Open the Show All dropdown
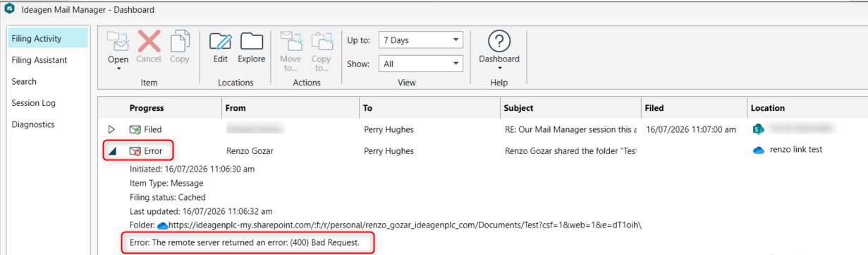The height and width of the screenshot is (255, 868). (x=420, y=64)
